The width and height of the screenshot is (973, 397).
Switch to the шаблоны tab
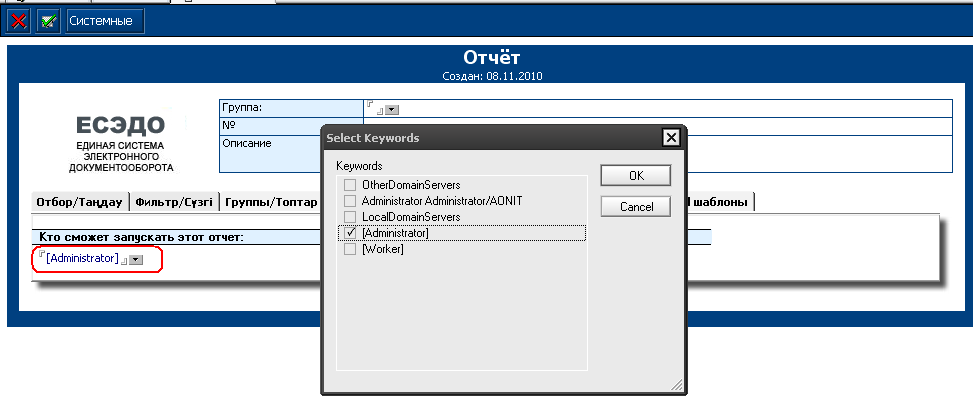(720, 202)
